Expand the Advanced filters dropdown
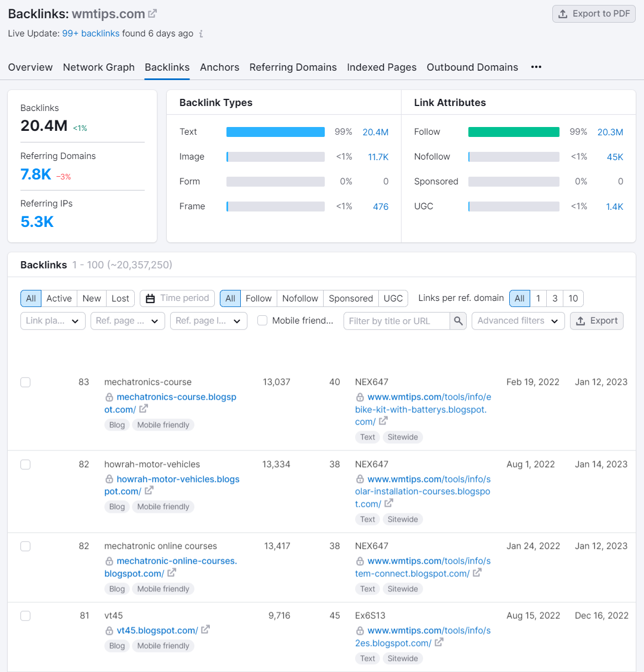 pyautogui.click(x=518, y=320)
